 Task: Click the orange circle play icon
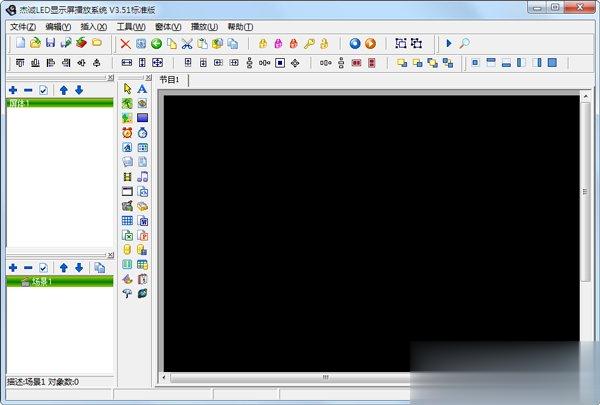370,43
